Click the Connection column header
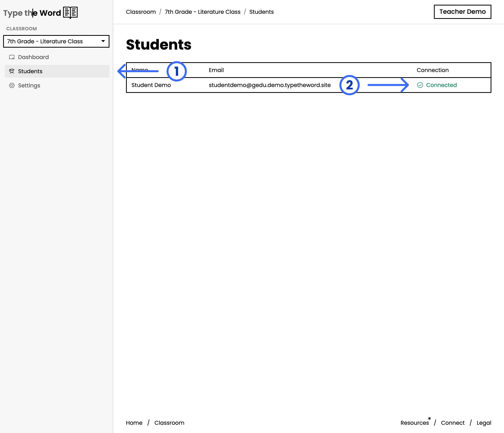This screenshot has height=433, width=504. coord(433,70)
